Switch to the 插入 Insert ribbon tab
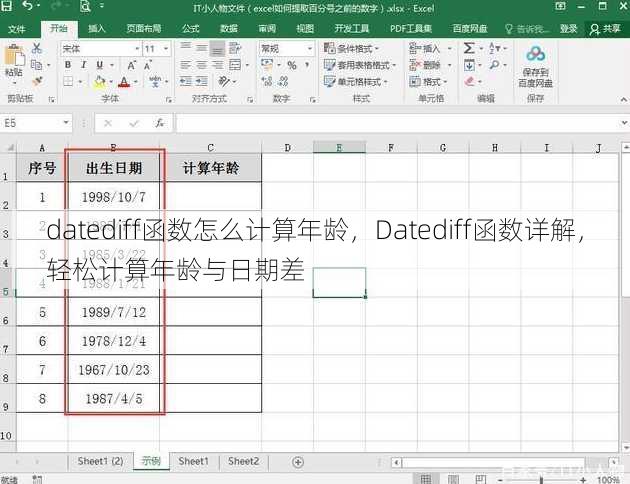The width and height of the screenshot is (630, 484). (x=96, y=29)
